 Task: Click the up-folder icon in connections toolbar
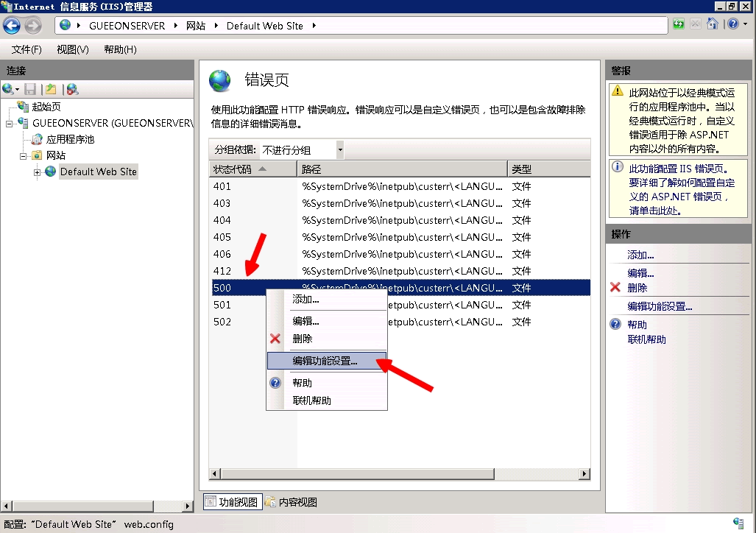click(51, 89)
